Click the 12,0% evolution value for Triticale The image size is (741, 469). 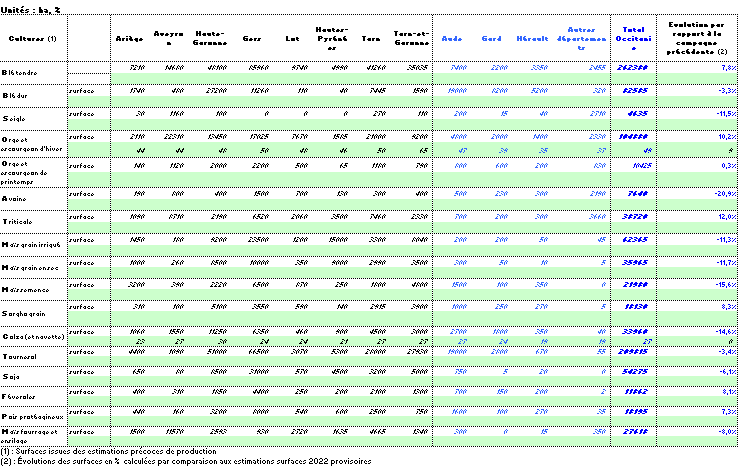point(728,217)
